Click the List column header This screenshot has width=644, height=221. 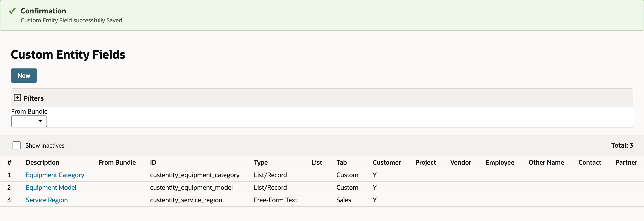pyautogui.click(x=317, y=162)
